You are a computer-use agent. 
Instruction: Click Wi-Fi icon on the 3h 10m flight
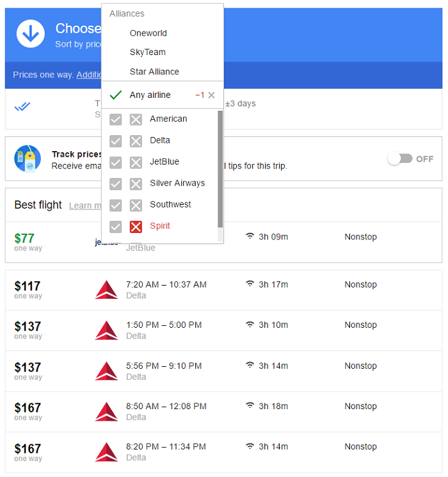[x=250, y=324]
